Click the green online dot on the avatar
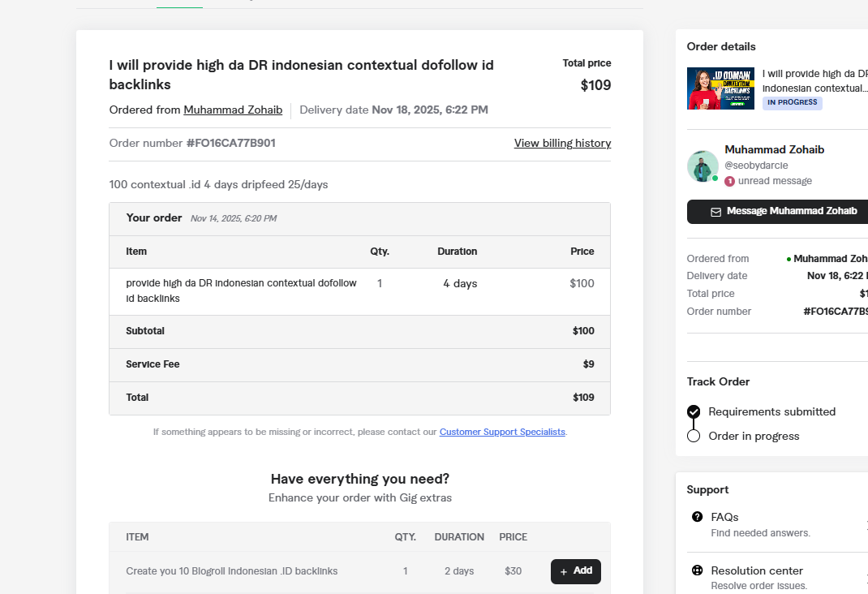868x594 pixels. pyautogui.click(x=715, y=178)
